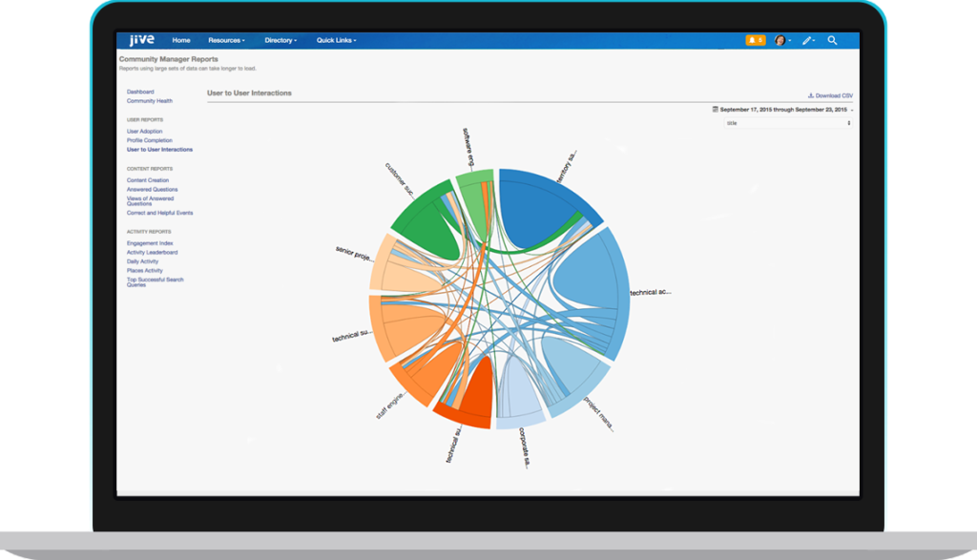Expand the Resources menu
977x560 pixels.
[x=226, y=40]
